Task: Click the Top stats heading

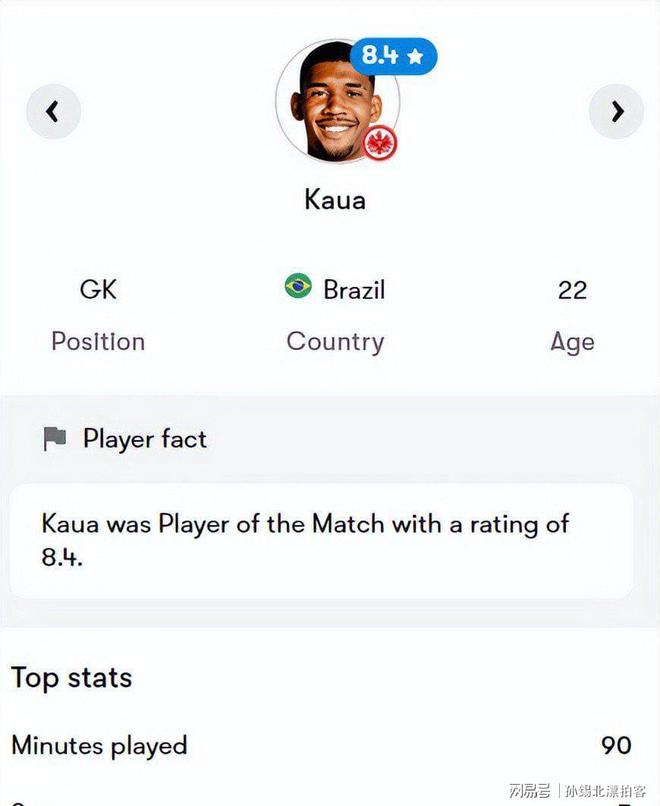Action: 72,677
